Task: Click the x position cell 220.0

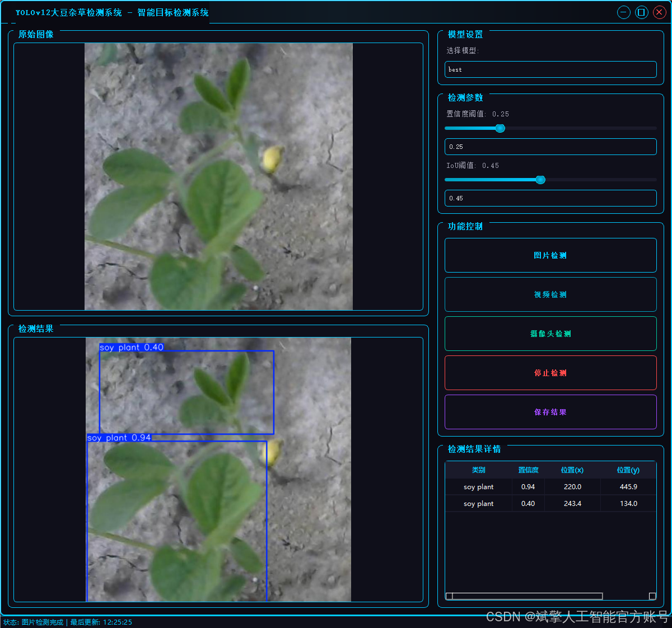Action: pos(572,487)
